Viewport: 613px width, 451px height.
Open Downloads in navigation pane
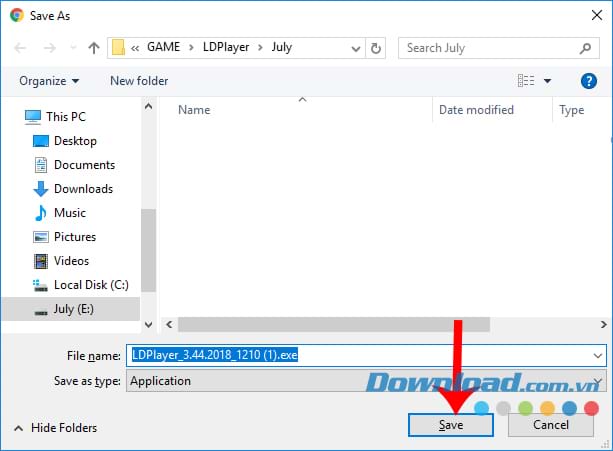click(x=83, y=189)
